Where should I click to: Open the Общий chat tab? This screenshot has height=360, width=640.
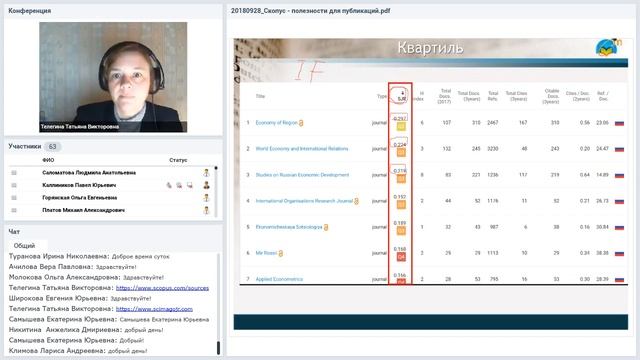coord(24,246)
